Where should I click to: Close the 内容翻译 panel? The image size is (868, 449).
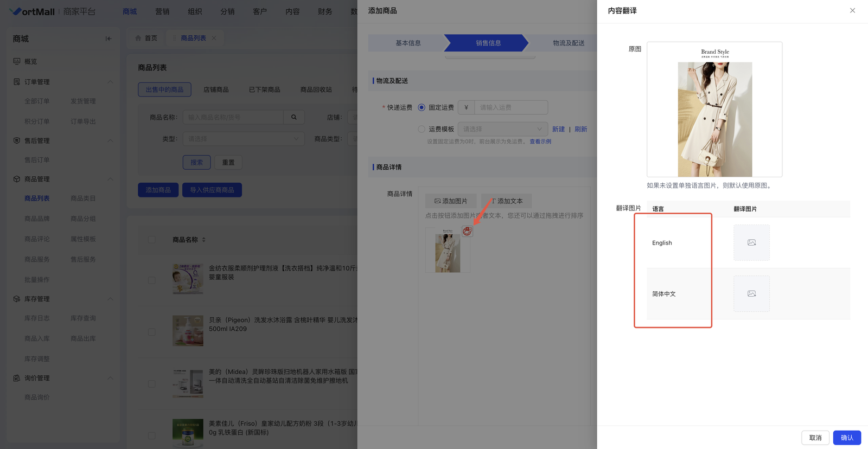[852, 10]
